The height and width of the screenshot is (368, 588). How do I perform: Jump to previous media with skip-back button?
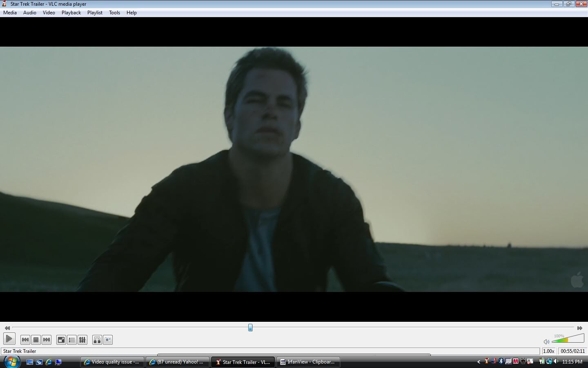[25, 340]
